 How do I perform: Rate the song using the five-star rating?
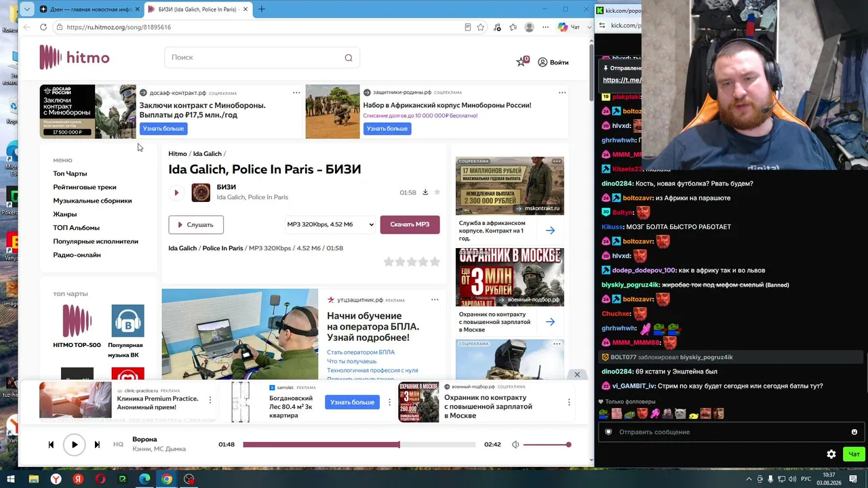pos(412,262)
